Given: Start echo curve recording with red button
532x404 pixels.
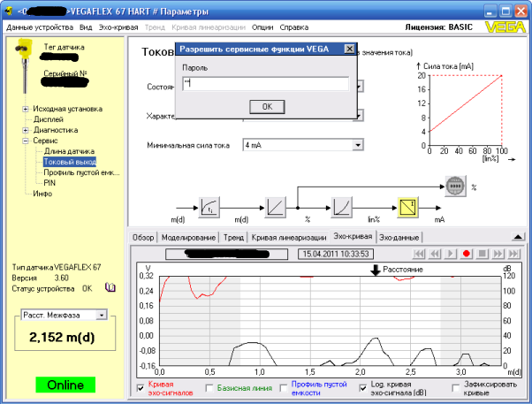Looking at the screenshot, I should click(467, 254).
